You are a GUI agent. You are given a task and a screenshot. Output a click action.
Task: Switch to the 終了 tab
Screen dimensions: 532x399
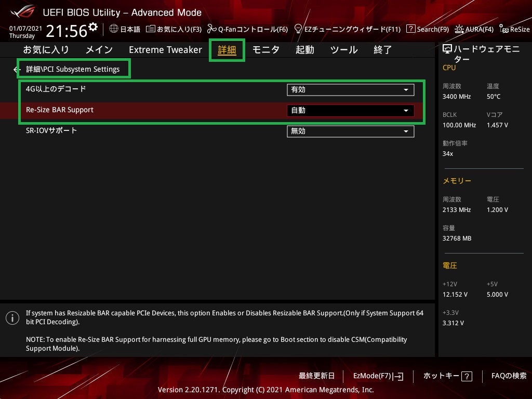[382, 50]
